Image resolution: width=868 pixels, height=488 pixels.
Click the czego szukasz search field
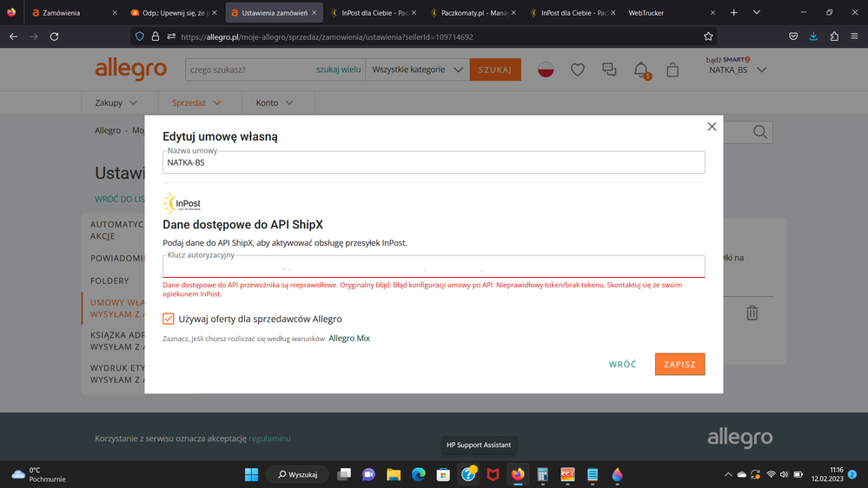click(x=249, y=69)
